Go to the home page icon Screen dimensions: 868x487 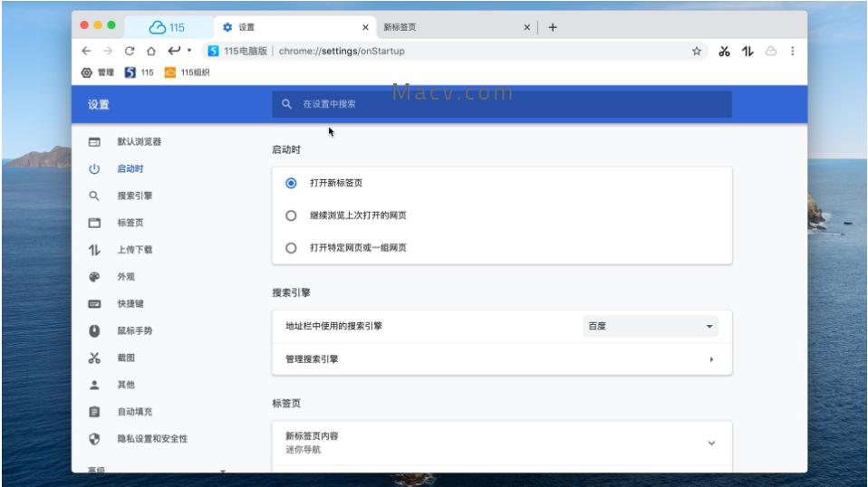tap(151, 51)
